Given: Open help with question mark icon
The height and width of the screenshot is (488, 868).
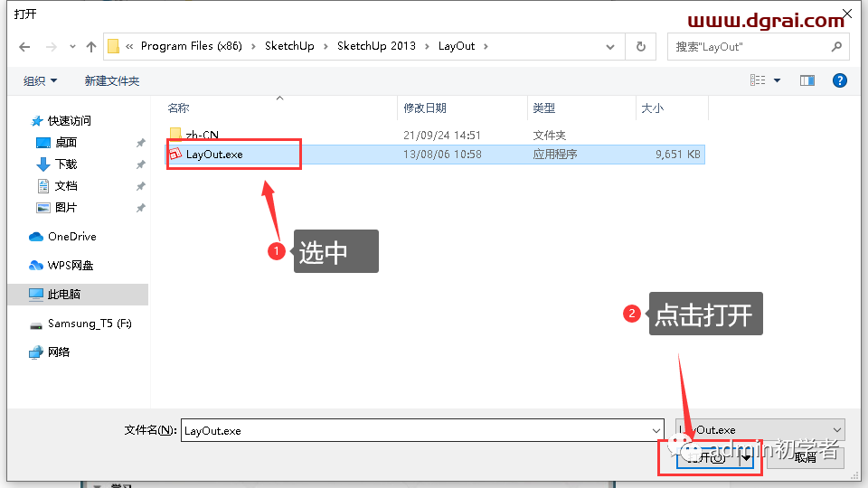Looking at the screenshot, I should (x=840, y=80).
